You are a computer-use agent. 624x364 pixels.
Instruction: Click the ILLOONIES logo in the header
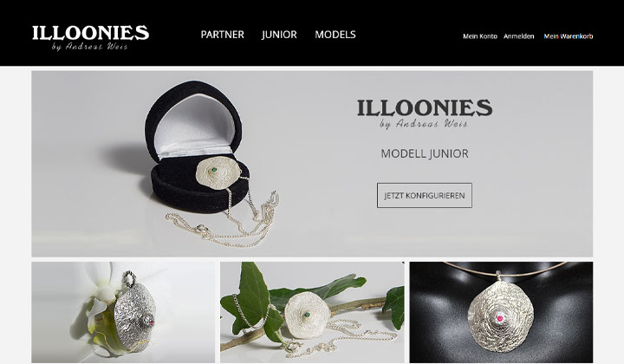point(90,37)
